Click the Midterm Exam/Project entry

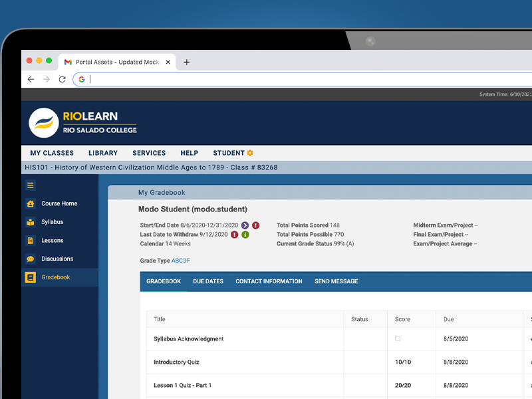pyautogui.click(x=446, y=225)
